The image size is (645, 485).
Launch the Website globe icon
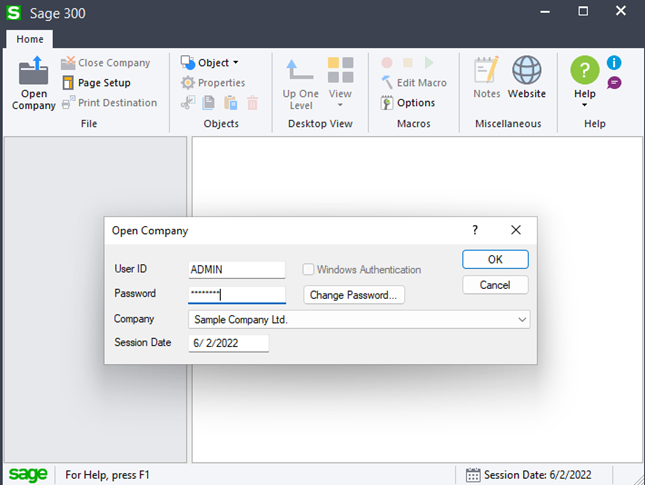point(526,72)
